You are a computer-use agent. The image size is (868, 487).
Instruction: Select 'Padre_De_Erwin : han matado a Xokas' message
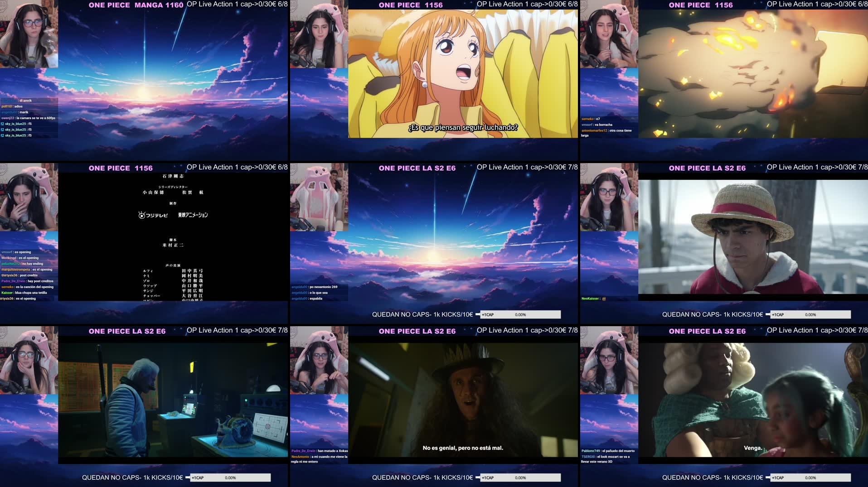[320, 451]
